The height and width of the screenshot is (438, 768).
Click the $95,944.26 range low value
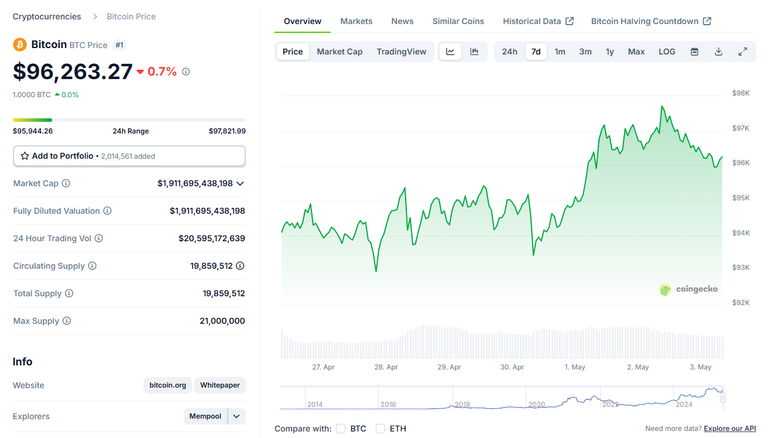point(33,131)
